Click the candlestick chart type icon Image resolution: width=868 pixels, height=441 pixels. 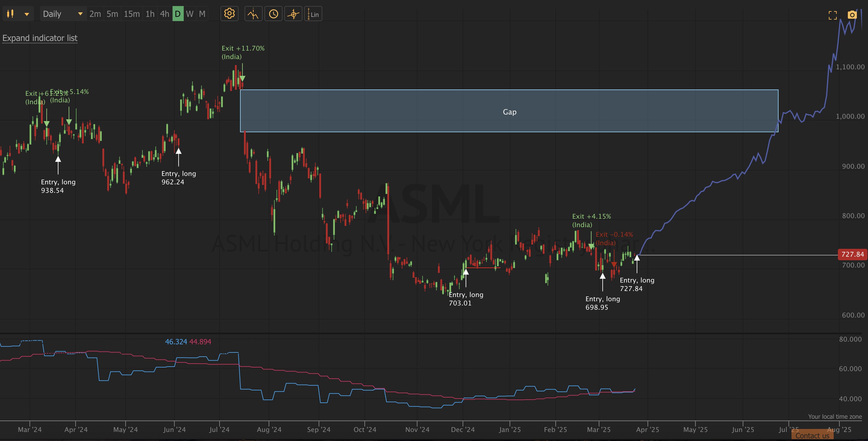[11, 14]
